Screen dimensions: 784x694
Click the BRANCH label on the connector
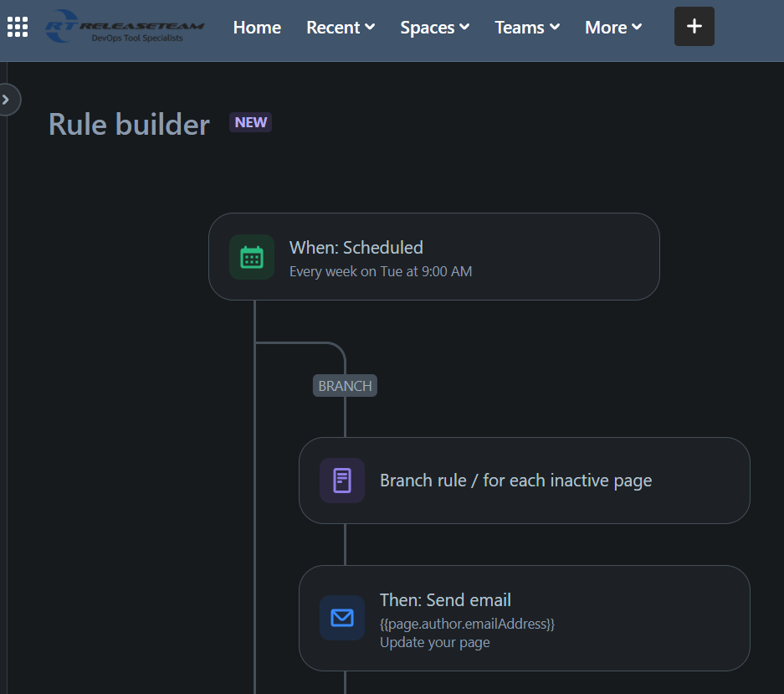click(x=344, y=385)
